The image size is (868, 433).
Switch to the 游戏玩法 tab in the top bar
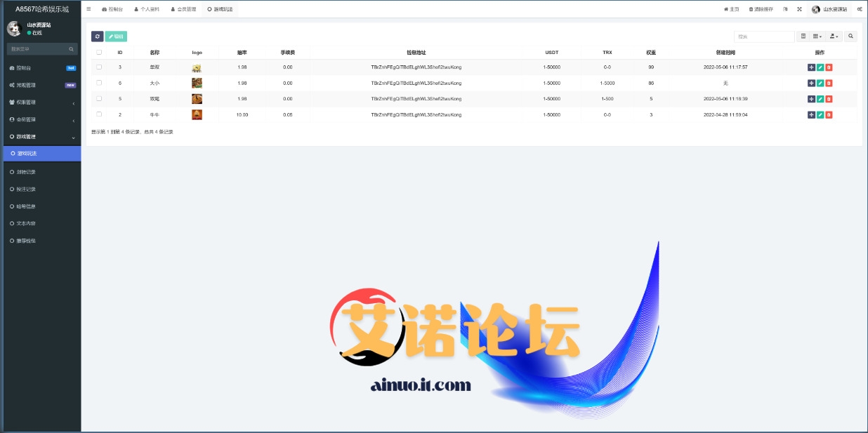click(220, 9)
